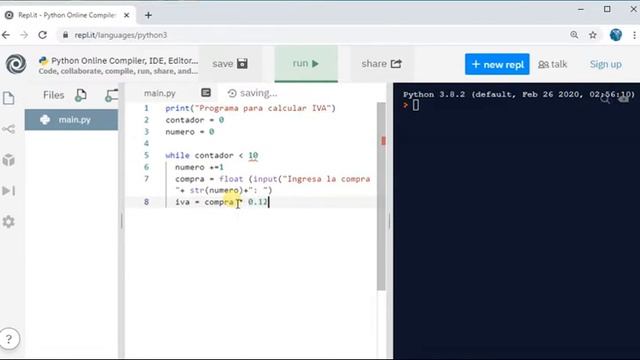Open the talk link

[553, 64]
